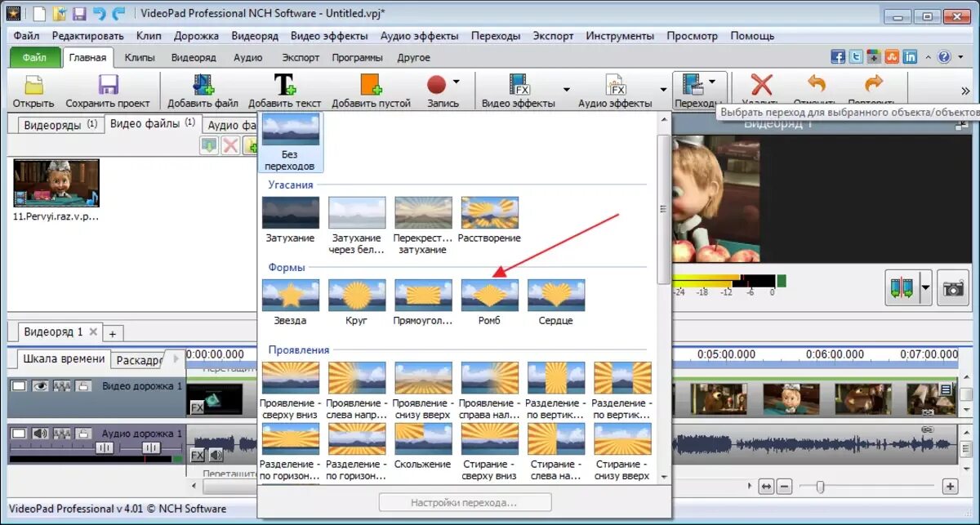Screen dimensions: 980x525
Task: Adjust the timeline zoom slider handle
Action: point(820,487)
